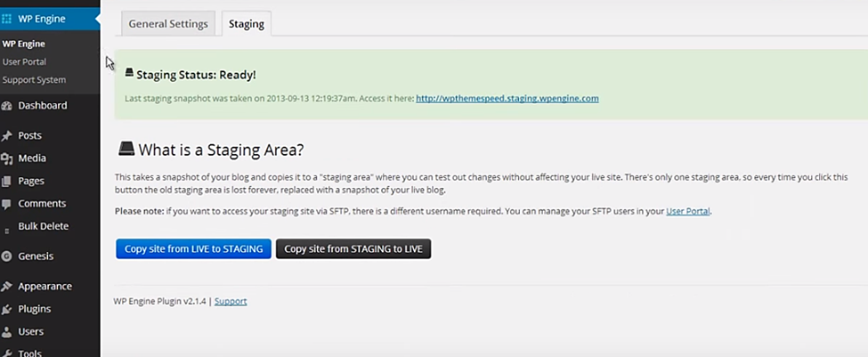The width and height of the screenshot is (868, 357).
Task: Click Copy site from LIVE to STAGING
Action: (x=194, y=249)
